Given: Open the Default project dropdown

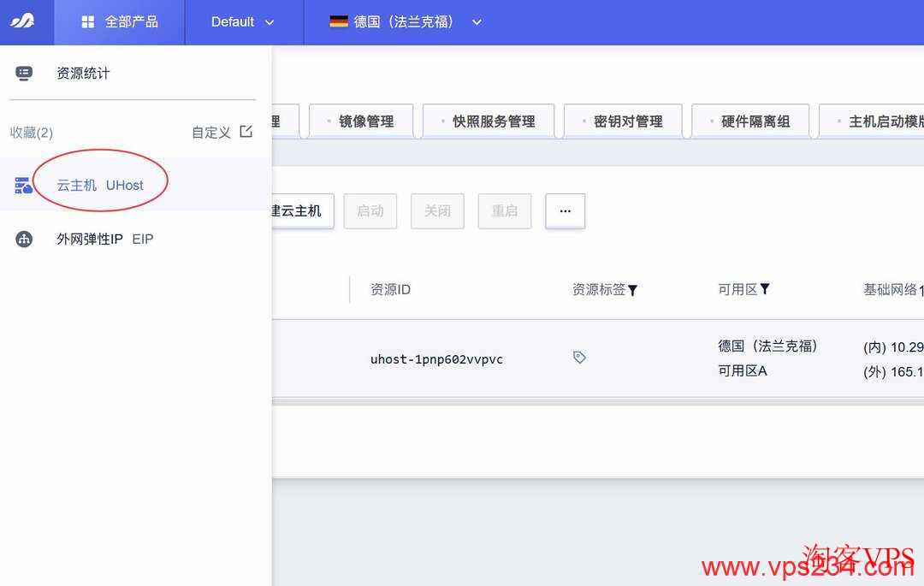Looking at the screenshot, I should pos(244,22).
